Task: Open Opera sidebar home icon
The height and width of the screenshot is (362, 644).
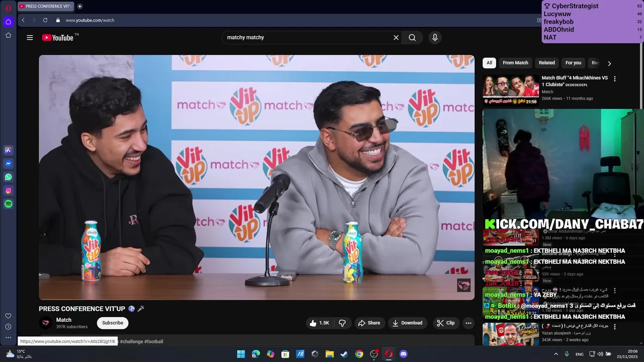Action: (8, 22)
